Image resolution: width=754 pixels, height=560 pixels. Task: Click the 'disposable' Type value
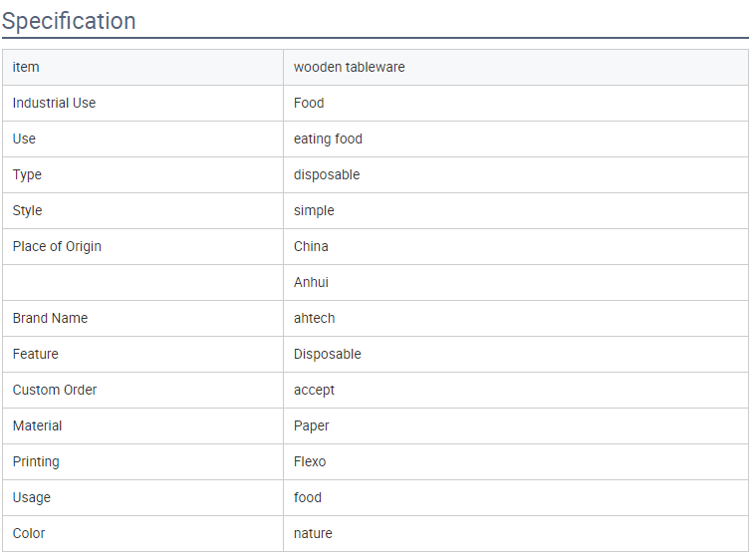point(327,174)
